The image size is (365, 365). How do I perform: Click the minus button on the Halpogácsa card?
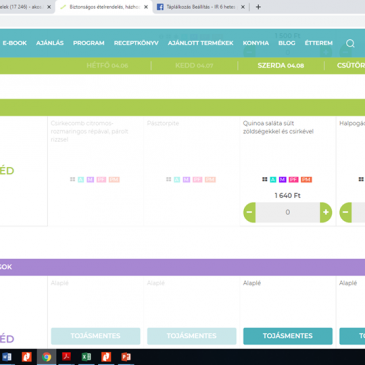point(346,212)
